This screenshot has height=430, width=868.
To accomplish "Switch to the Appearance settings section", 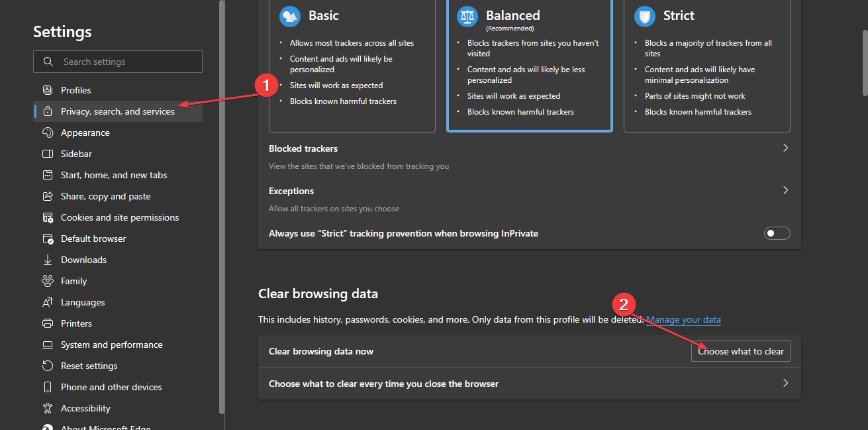I will (x=85, y=132).
